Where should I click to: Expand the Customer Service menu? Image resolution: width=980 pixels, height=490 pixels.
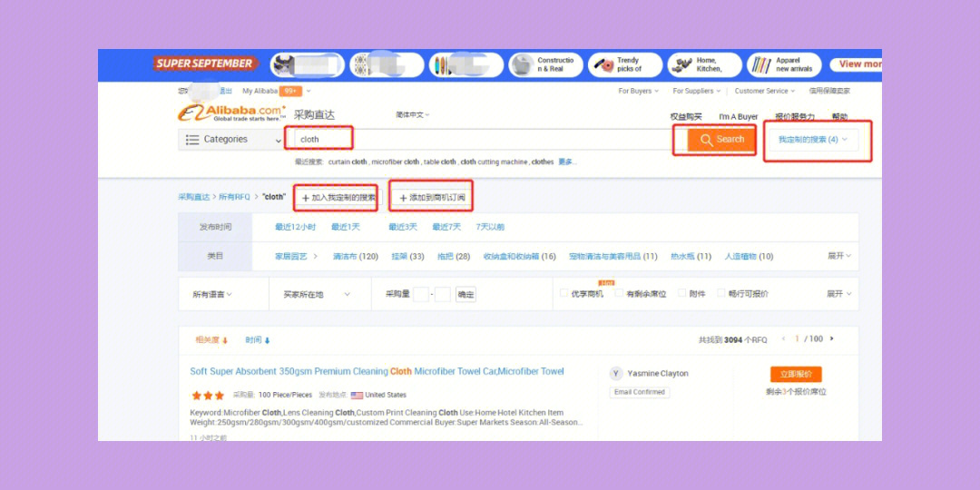pos(764,92)
